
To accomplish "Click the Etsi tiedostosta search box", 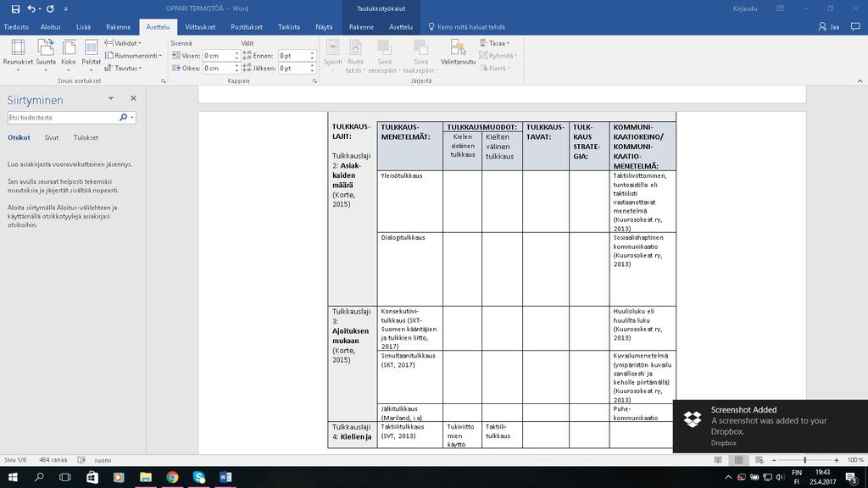I will (62, 117).
